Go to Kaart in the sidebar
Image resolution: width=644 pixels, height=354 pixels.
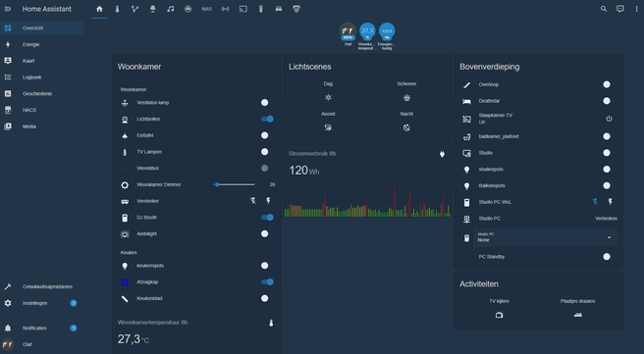tap(42, 61)
